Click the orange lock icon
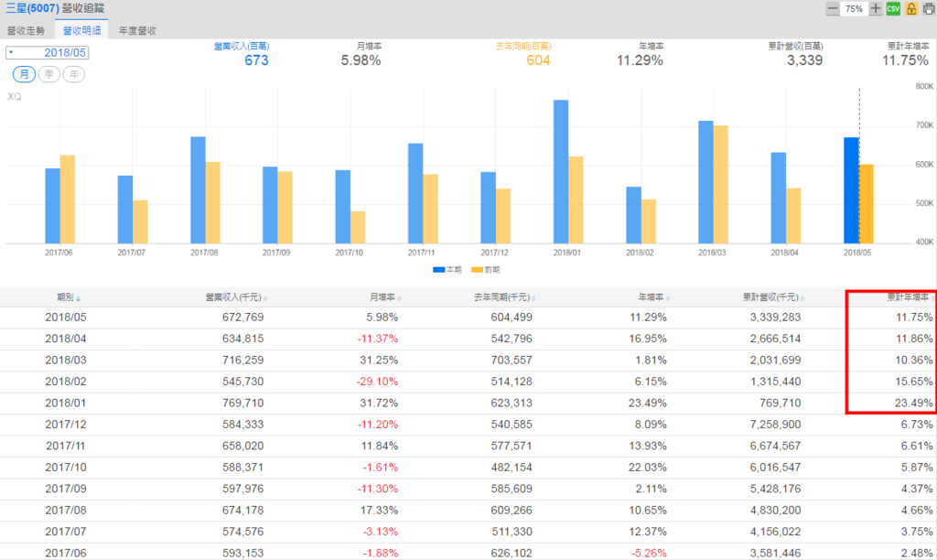The image size is (937, 560). 911,9
